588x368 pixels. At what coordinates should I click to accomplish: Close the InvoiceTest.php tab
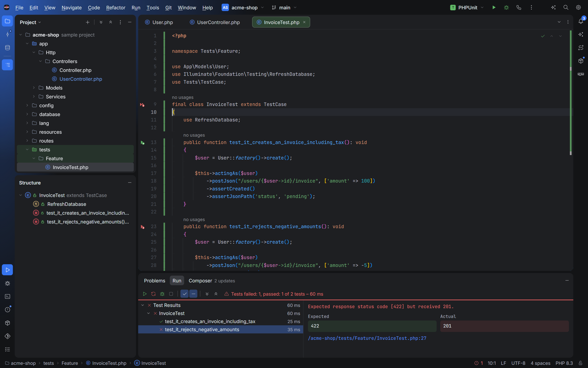click(x=304, y=22)
